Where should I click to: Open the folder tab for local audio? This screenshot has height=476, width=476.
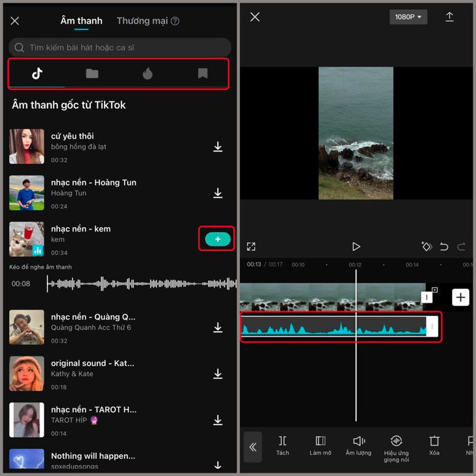92,74
